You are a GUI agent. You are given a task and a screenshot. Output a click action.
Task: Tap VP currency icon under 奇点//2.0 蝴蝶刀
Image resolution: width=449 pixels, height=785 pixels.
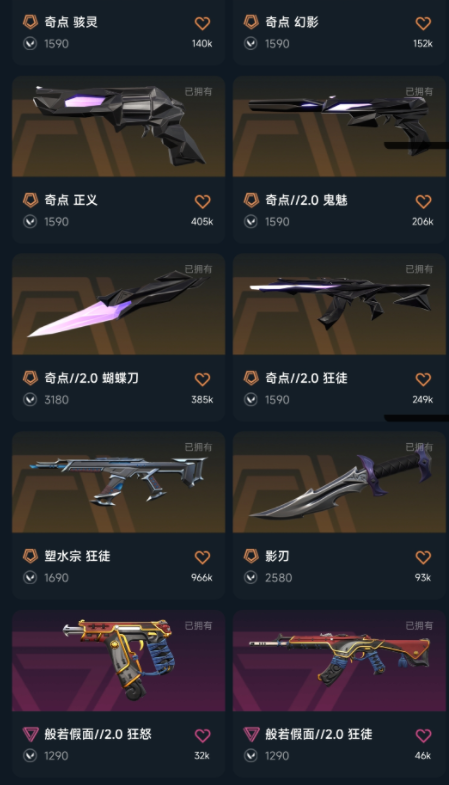[x=30, y=400]
